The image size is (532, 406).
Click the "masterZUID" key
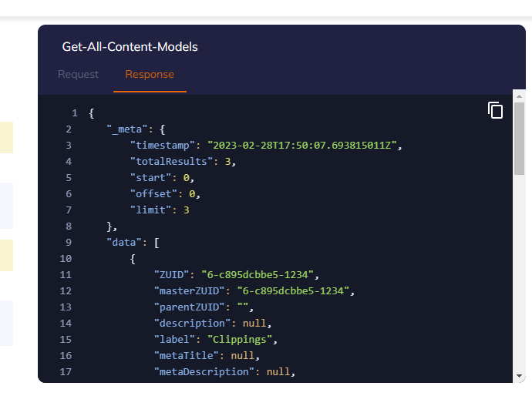[x=189, y=290]
